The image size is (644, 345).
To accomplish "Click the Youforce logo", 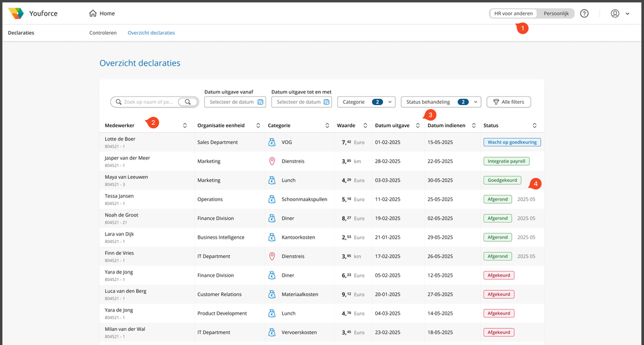I will pos(16,14).
